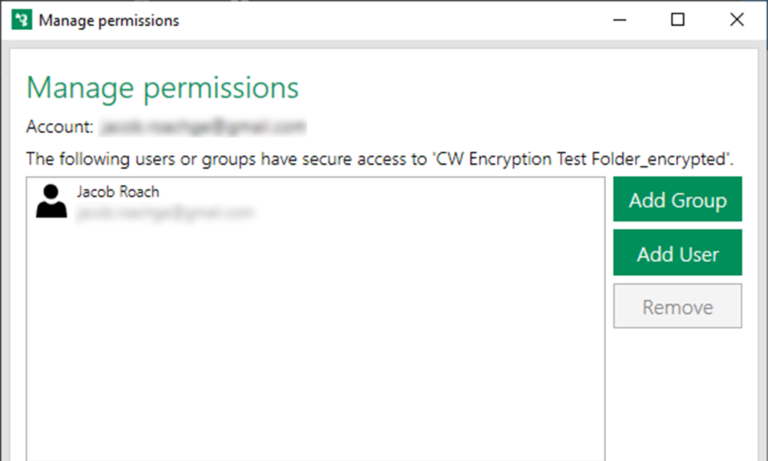The image size is (768, 461).
Task: Click the green Manage permissions heading
Action: (x=162, y=87)
